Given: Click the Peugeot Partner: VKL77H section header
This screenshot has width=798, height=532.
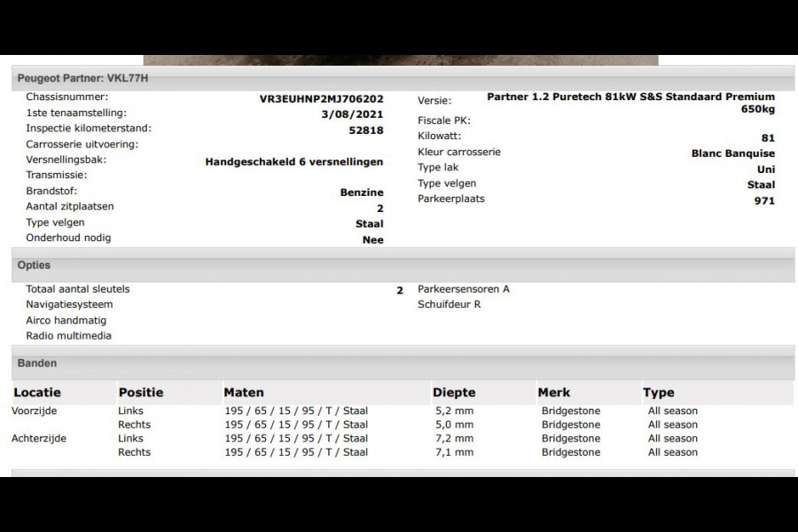Looking at the screenshot, I should pos(403,78).
